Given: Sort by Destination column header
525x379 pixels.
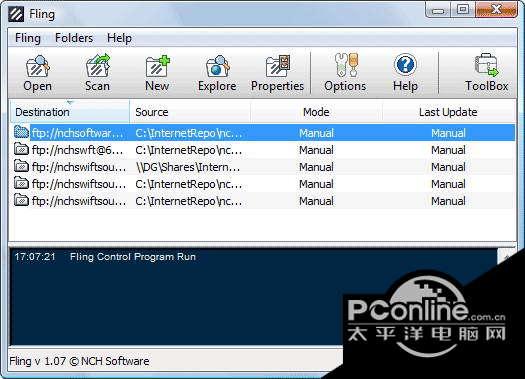Looking at the screenshot, I should [x=69, y=112].
